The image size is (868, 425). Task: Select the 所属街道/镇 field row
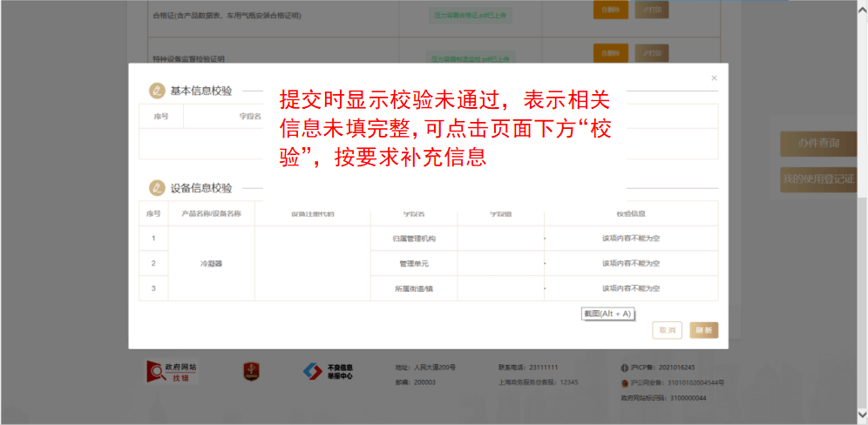pyautogui.click(x=414, y=288)
